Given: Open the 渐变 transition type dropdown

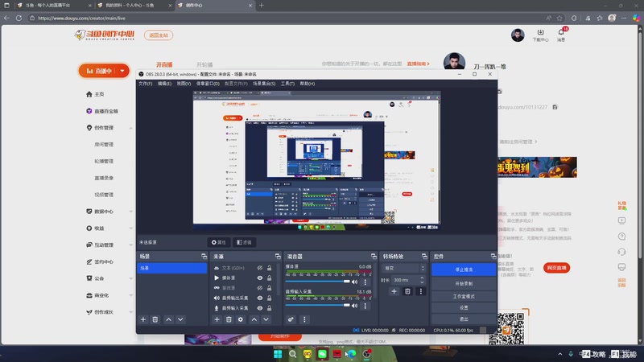Looking at the screenshot, I should point(404,268).
